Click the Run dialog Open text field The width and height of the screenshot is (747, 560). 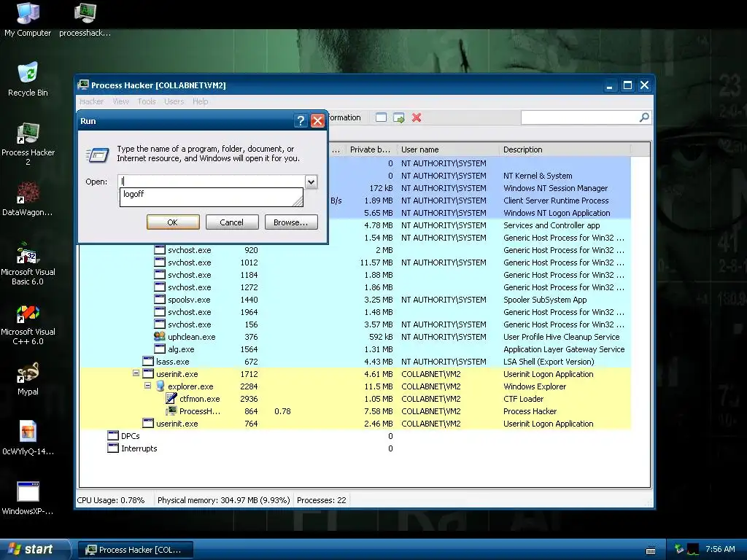(x=212, y=182)
